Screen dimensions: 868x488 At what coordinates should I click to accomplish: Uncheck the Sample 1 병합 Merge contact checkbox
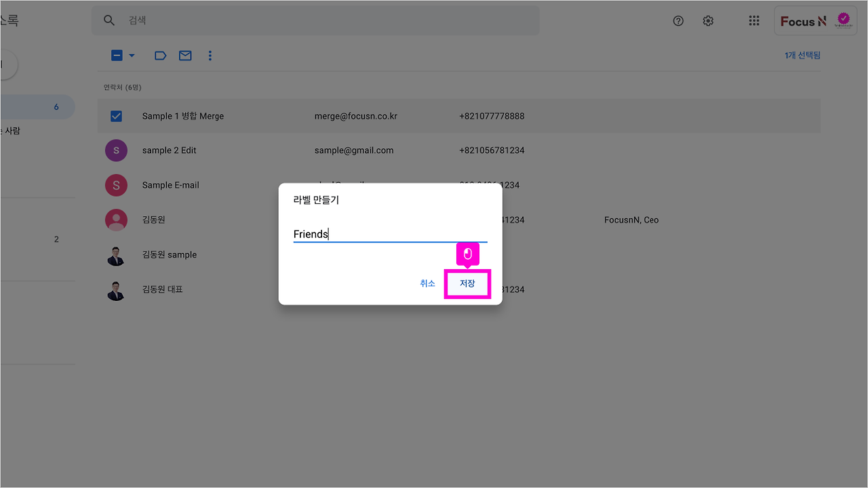click(116, 115)
